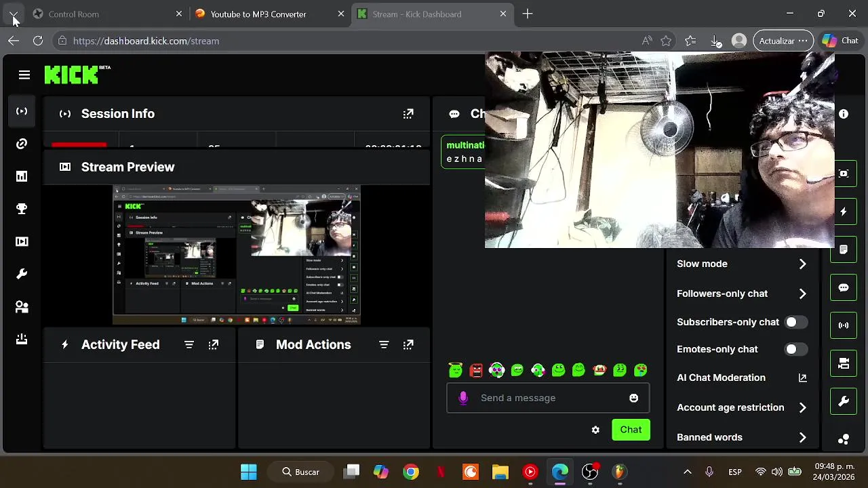Image resolution: width=868 pixels, height=488 pixels.
Task: Open the Activity Feed filter options
Action: point(189,345)
